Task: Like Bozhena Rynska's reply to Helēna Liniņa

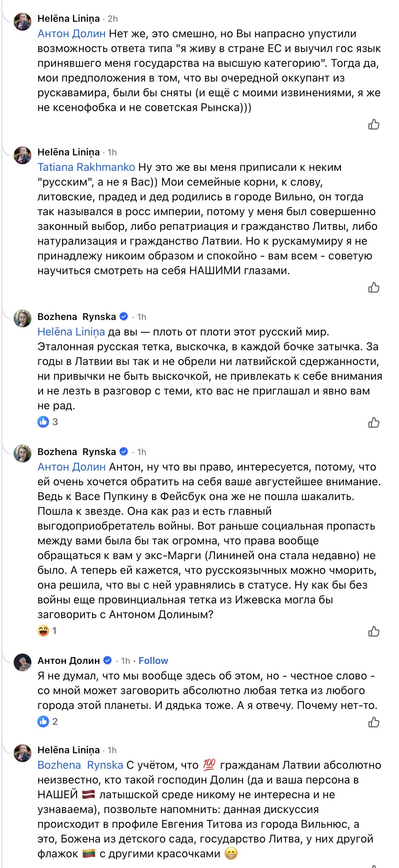Action: pyautogui.click(x=374, y=423)
